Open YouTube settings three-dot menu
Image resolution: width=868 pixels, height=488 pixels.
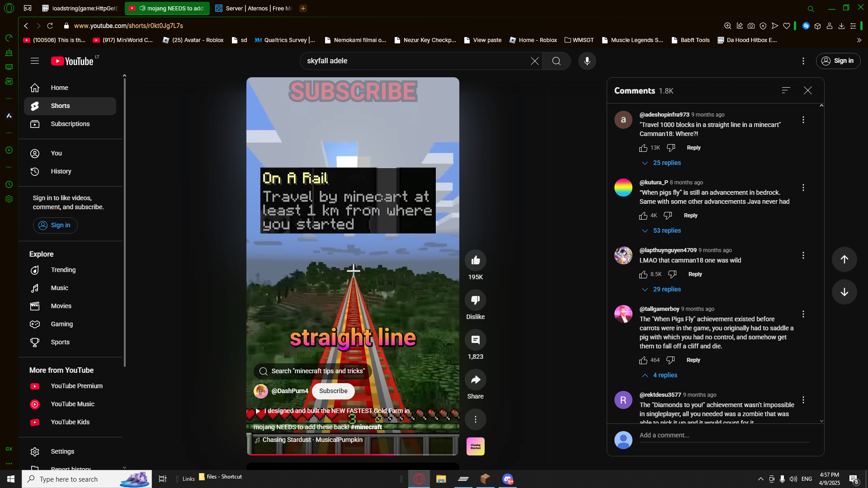pos(803,61)
